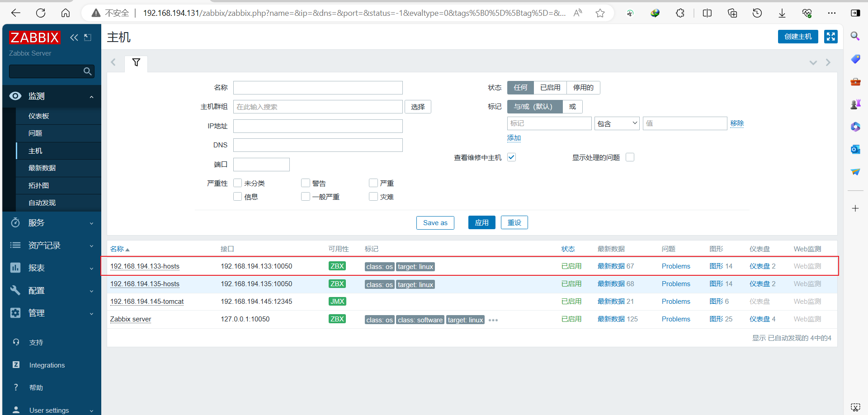Expand the 报表 sidebar section
868x415 pixels.
[52, 268]
